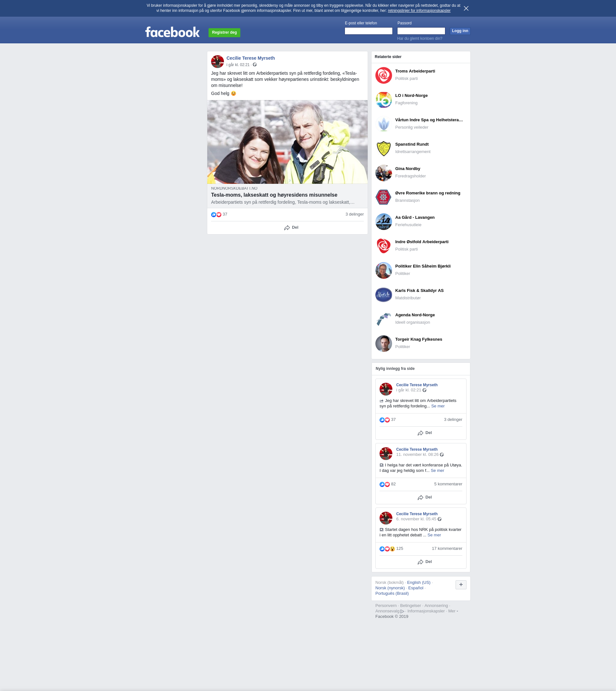Open Politiker Elin Såheim Bjørkli picture
The width and height of the screenshot is (616, 691).
tap(383, 270)
